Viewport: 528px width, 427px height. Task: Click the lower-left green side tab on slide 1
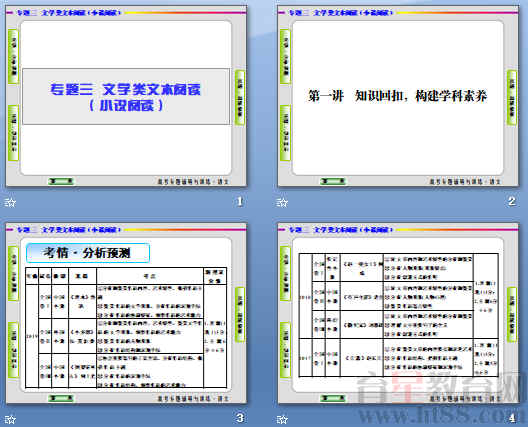[13, 133]
